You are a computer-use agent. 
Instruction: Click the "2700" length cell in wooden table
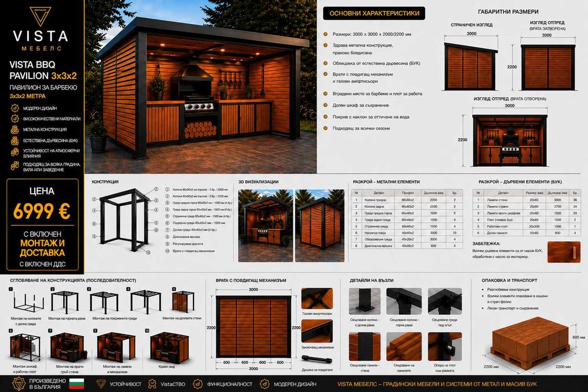557,207
